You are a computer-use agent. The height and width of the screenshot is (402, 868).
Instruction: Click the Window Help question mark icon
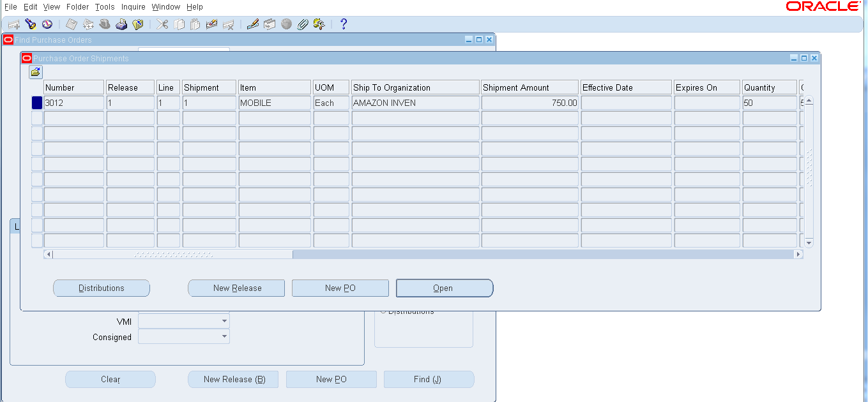344,24
